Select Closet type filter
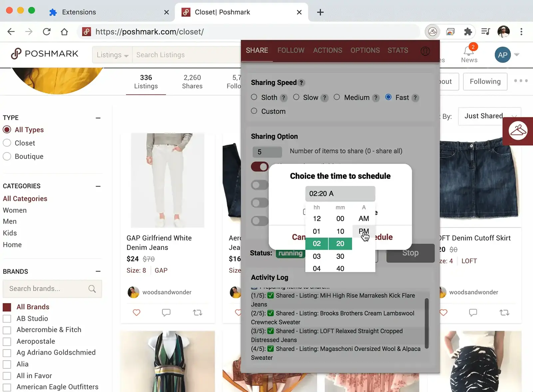This screenshot has height=392, width=533. tap(7, 143)
